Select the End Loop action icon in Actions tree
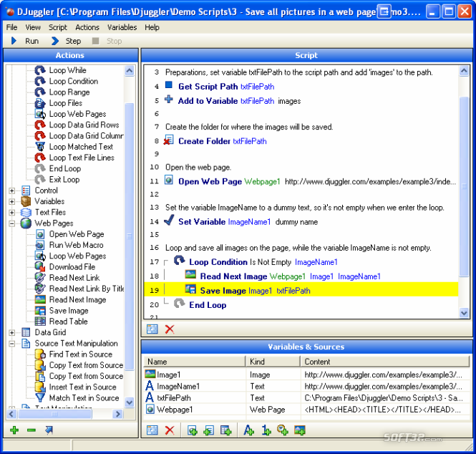This screenshot has width=476, height=454. pyautogui.click(x=40, y=168)
